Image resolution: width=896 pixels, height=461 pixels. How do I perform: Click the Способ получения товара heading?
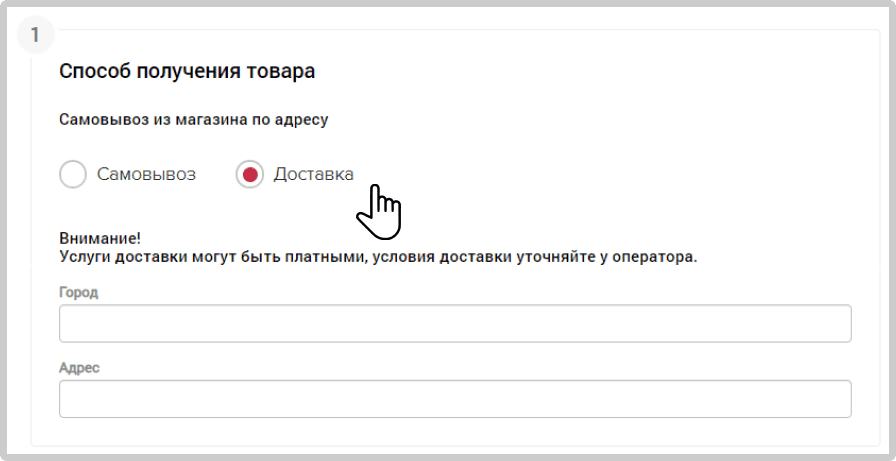click(x=187, y=72)
